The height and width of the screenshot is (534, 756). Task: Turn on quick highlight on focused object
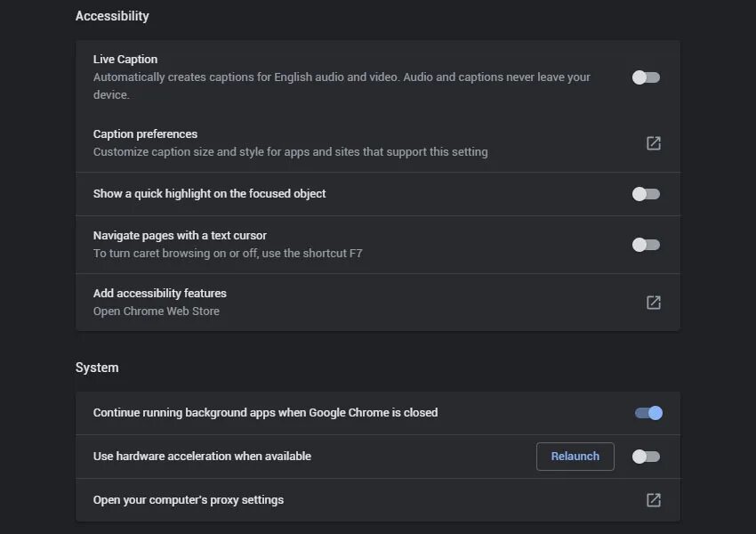(646, 194)
